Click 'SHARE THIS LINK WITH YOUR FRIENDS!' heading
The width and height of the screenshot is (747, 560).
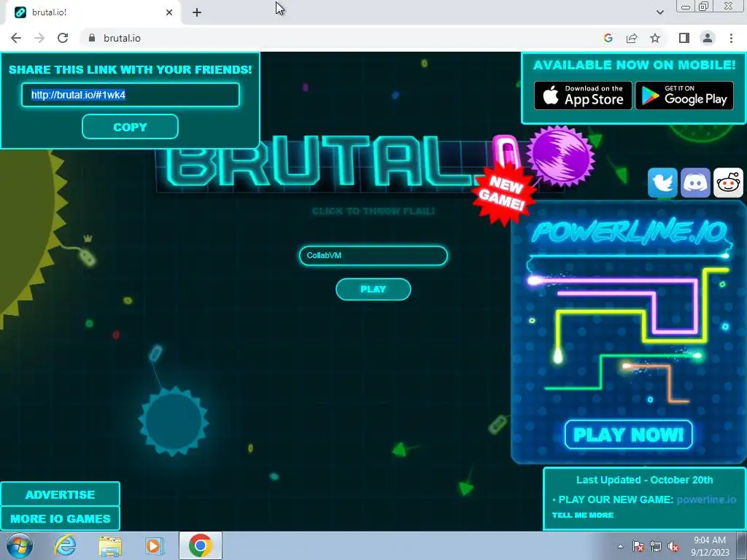(130, 69)
